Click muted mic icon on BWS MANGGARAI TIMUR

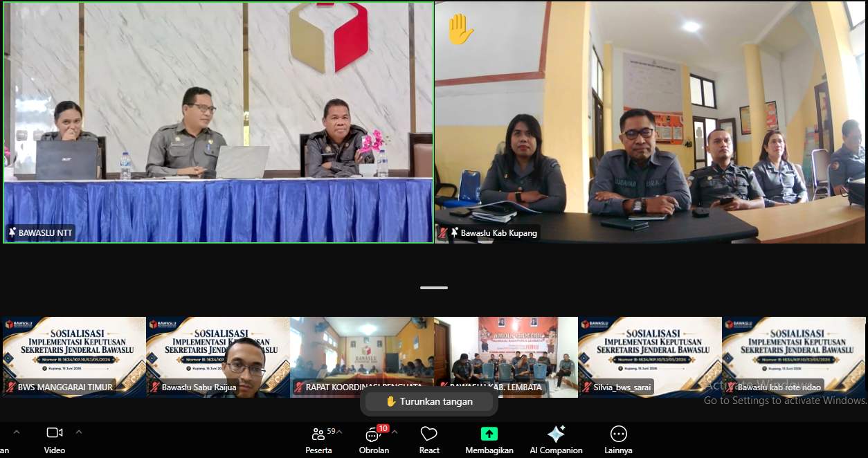(11, 387)
